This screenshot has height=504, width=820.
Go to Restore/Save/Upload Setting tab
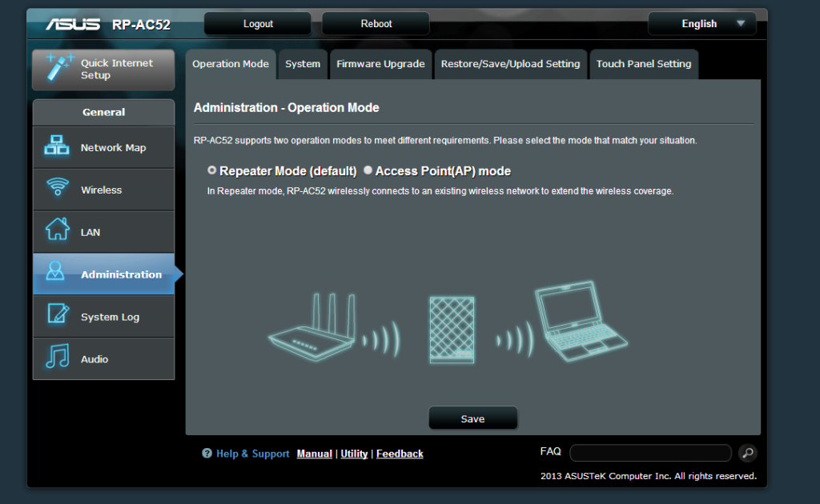510,64
